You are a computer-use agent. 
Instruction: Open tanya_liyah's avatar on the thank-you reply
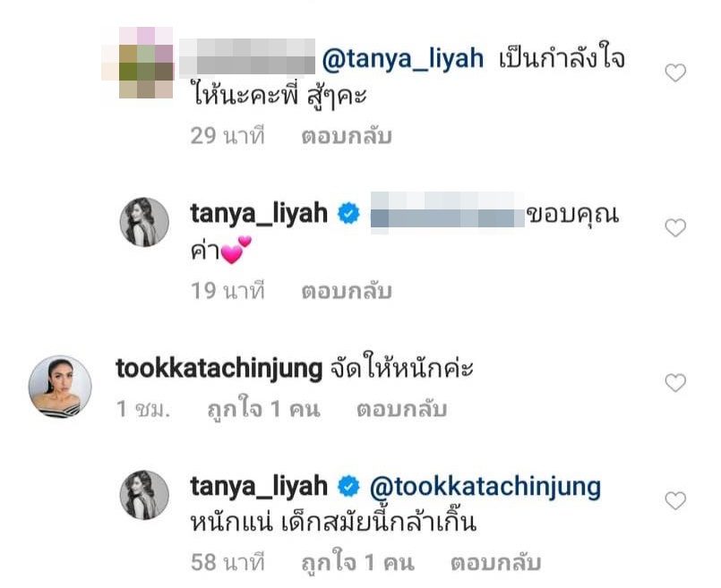pos(144,222)
